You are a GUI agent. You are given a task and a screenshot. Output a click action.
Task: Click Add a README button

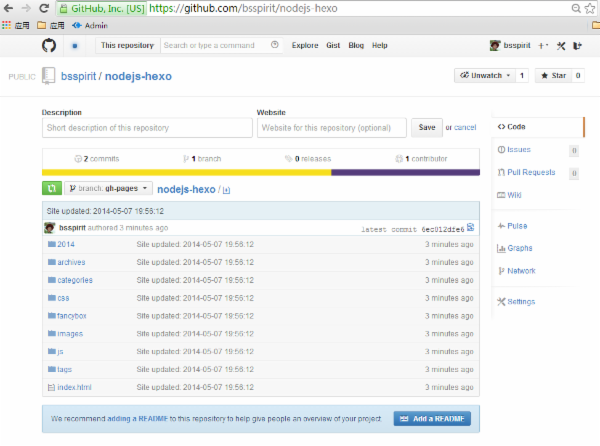[x=432, y=419]
